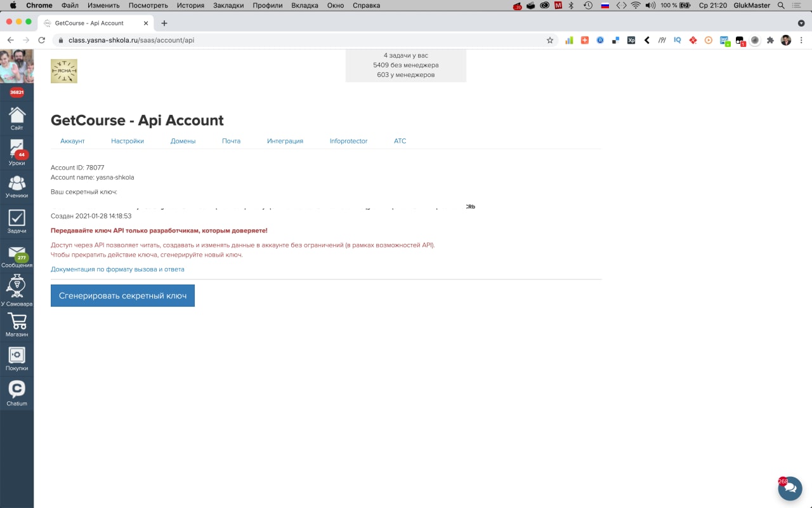This screenshot has height=508, width=812.
Task: Open the Справка menu in menu bar
Action: coord(366,5)
